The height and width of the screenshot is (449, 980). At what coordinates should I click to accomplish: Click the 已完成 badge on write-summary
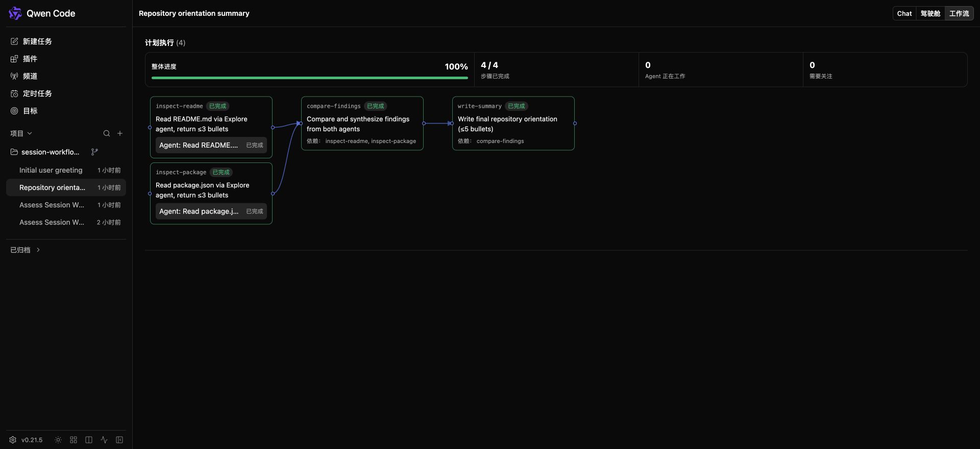[517, 106]
